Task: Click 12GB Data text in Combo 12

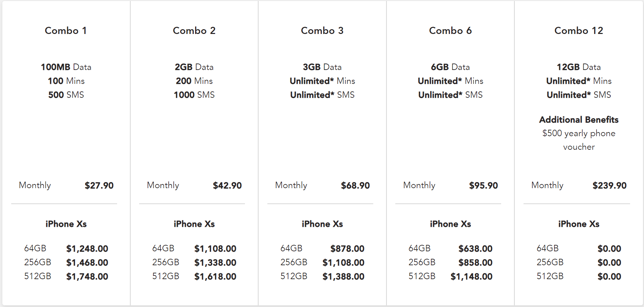Action: click(579, 67)
